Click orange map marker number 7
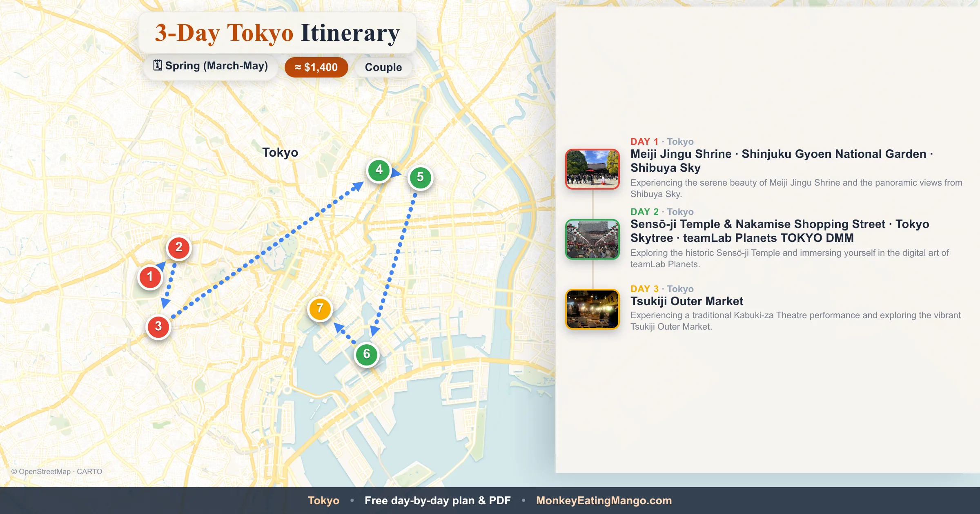 point(320,309)
